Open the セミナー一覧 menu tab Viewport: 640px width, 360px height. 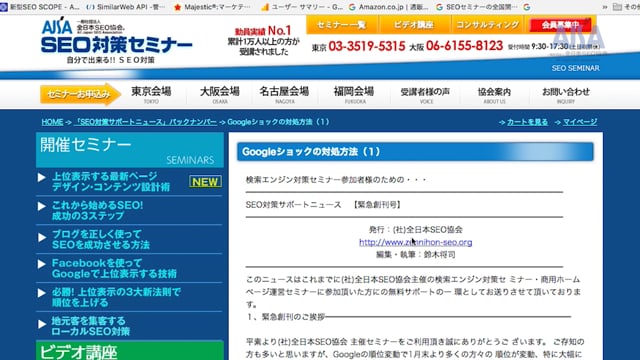tap(342, 25)
